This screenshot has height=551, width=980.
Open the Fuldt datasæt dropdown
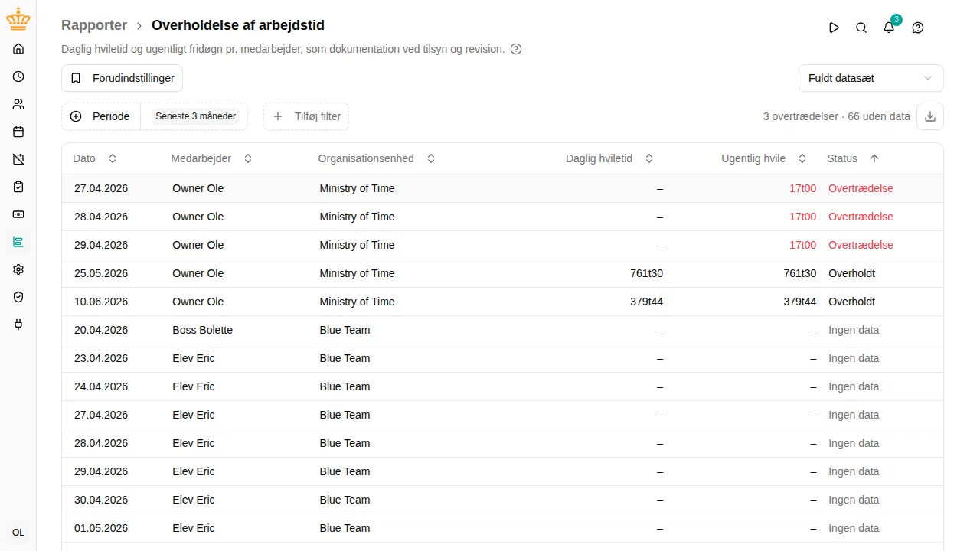point(871,78)
